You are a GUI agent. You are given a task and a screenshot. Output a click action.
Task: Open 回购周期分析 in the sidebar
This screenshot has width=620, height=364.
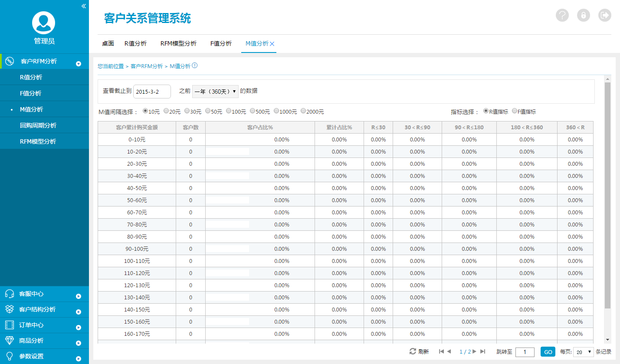[x=38, y=125]
